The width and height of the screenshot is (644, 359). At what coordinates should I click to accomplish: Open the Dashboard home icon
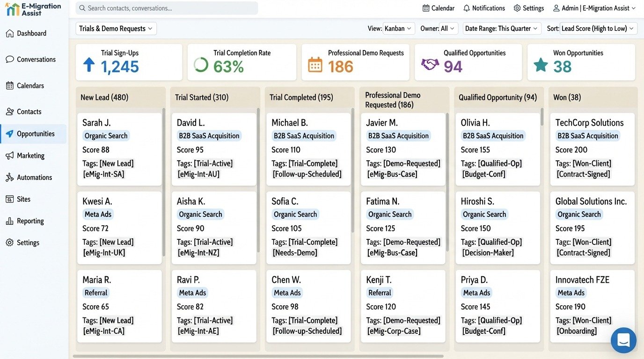tap(9, 33)
